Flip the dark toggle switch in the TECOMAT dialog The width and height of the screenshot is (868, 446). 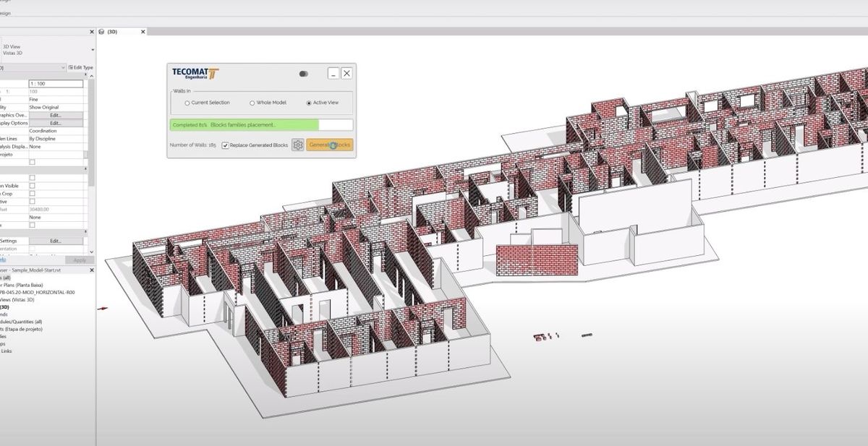(x=303, y=73)
